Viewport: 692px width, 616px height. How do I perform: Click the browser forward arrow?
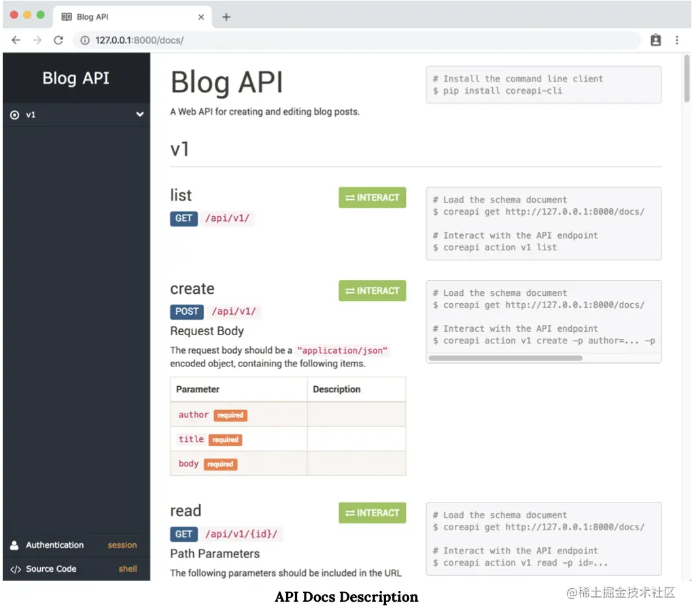pos(37,40)
